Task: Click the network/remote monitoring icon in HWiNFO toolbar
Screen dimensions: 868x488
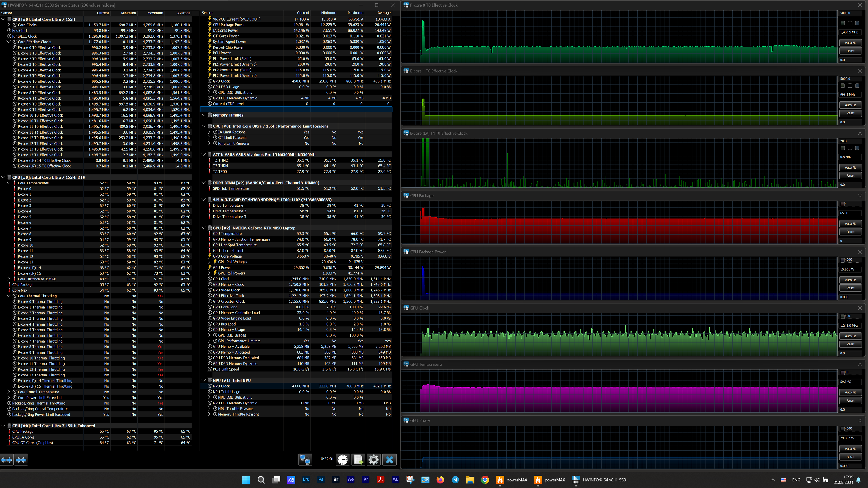Action: [305, 459]
